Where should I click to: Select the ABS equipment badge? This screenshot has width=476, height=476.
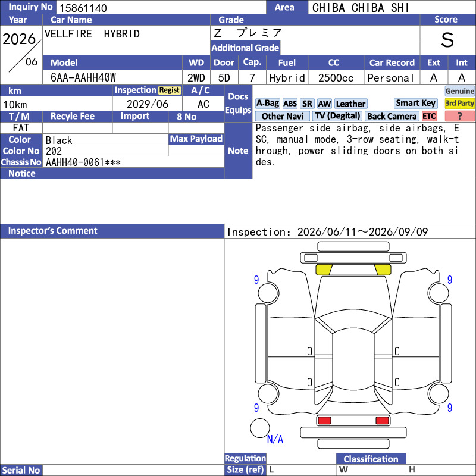pos(290,104)
